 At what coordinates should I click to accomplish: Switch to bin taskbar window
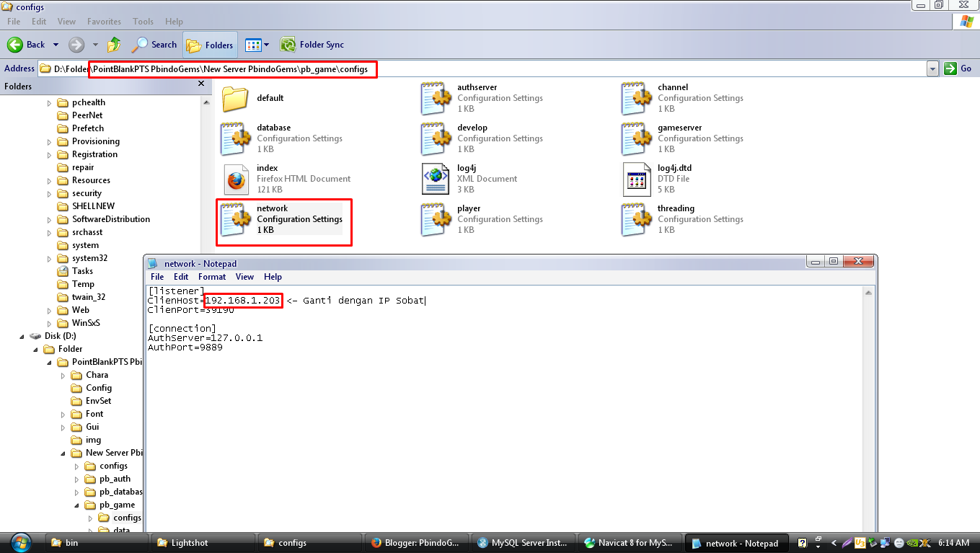(x=97, y=543)
